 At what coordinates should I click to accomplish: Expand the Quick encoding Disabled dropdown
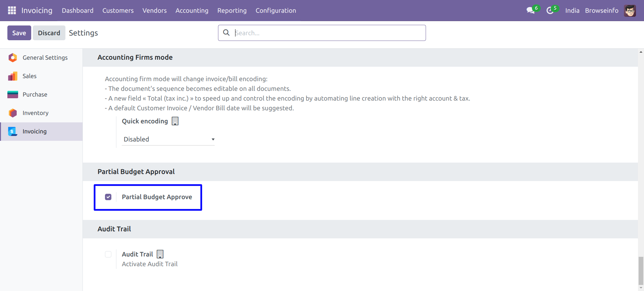coord(168,139)
